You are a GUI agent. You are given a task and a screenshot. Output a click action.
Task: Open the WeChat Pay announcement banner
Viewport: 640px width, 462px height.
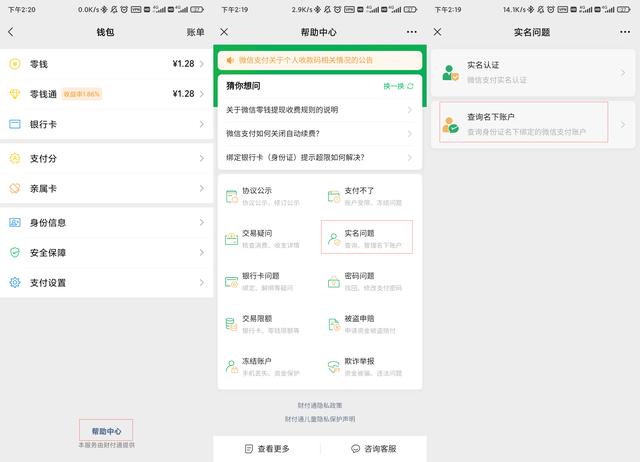pyautogui.click(x=320, y=60)
